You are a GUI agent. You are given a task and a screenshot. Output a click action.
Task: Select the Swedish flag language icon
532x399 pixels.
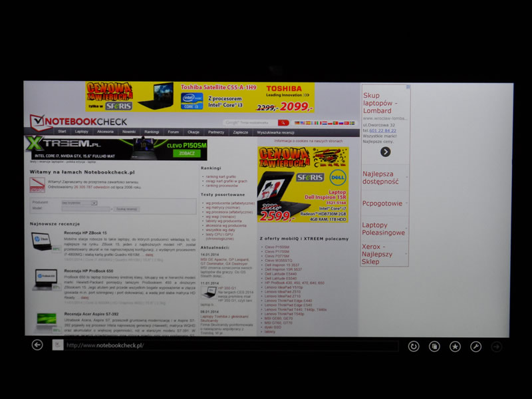click(352, 123)
